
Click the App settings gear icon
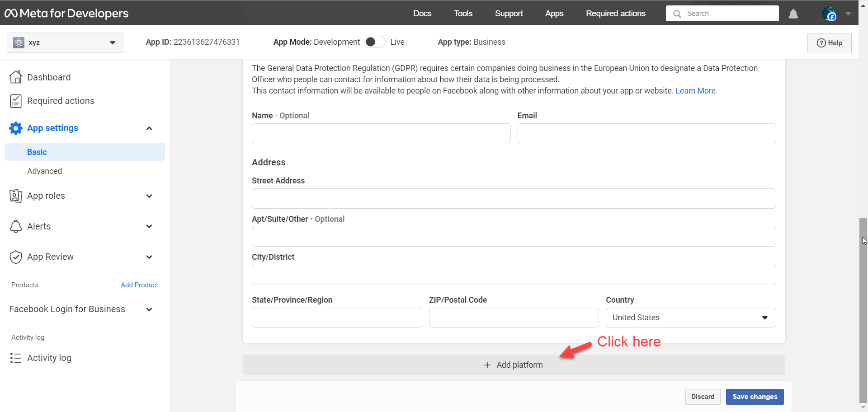click(16, 128)
